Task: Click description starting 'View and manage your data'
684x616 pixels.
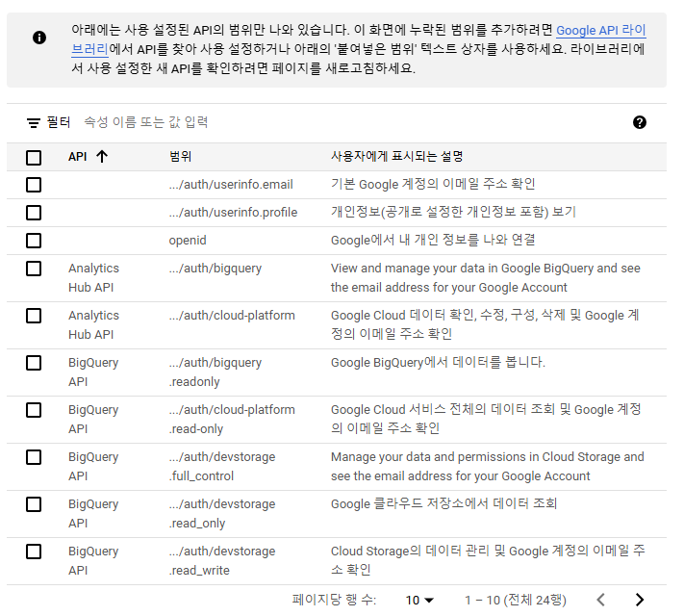Action: coord(486,277)
